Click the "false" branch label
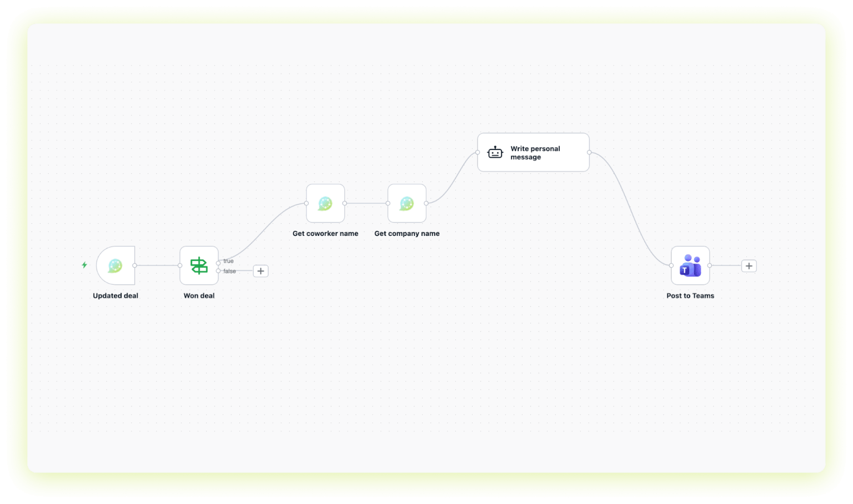This screenshot has height=504, width=853. tap(229, 271)
